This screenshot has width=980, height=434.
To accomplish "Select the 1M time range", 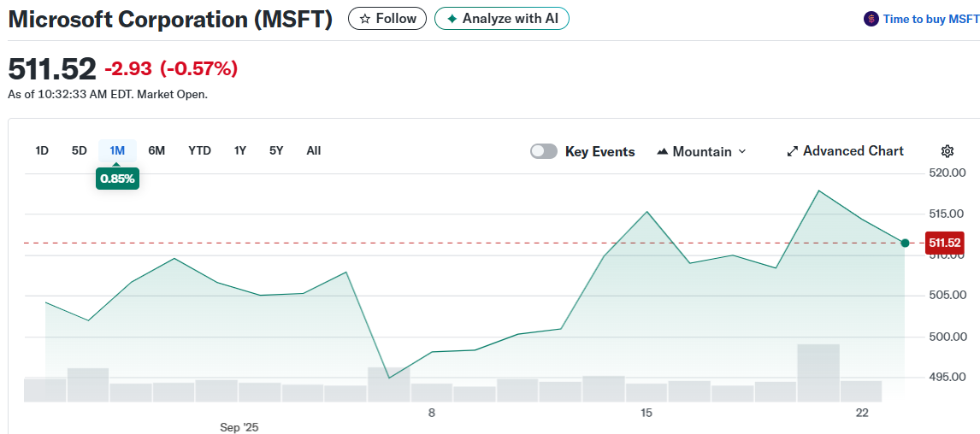I will pyautogui.click(x=117, y=150).
